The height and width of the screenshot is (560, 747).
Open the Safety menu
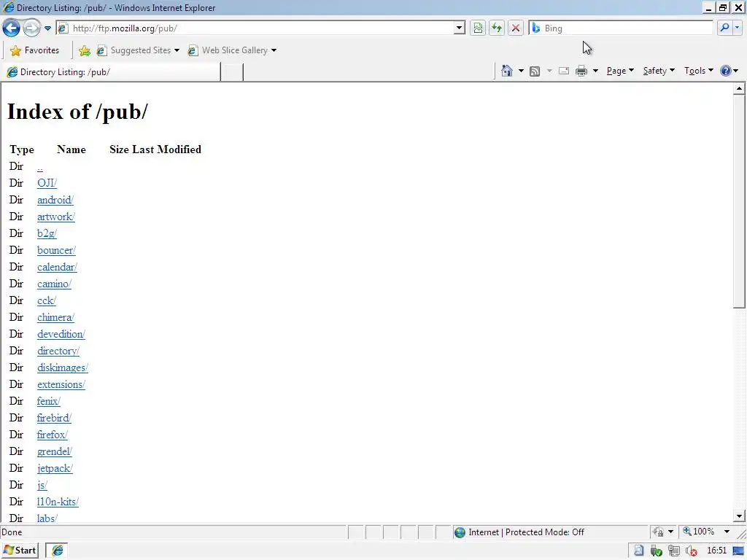(659, 71)
